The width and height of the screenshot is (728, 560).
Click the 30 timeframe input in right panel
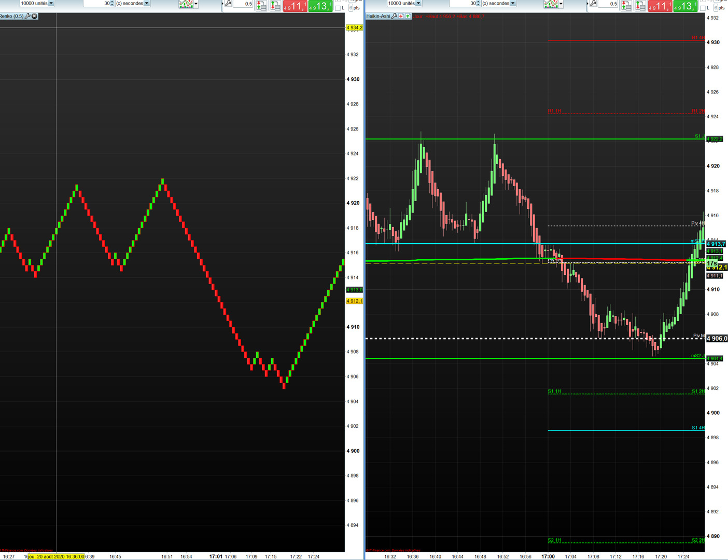463,3
